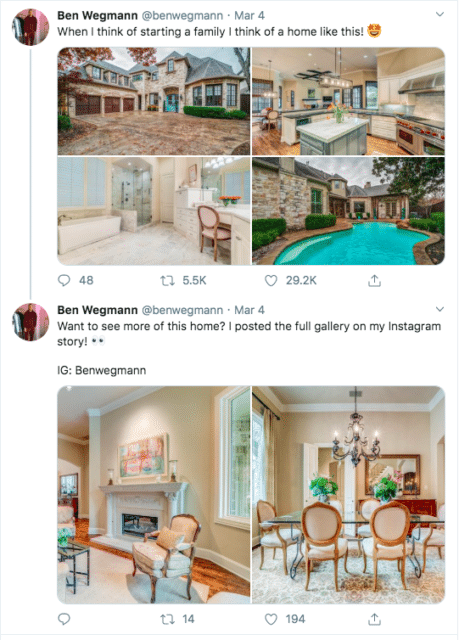Share the first tweet via share icon
The width and height of the screenshot is (459, 640).
[x=374, y=280]
